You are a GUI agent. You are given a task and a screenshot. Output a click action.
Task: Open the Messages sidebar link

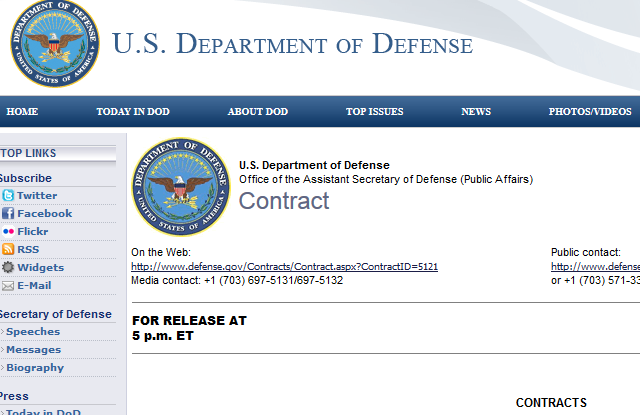33,350
